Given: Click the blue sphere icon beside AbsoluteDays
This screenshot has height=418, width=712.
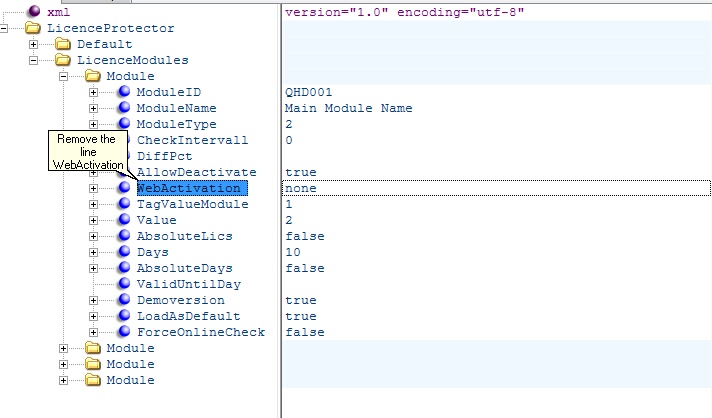Looking at the screenshot, I should [124, 267].
